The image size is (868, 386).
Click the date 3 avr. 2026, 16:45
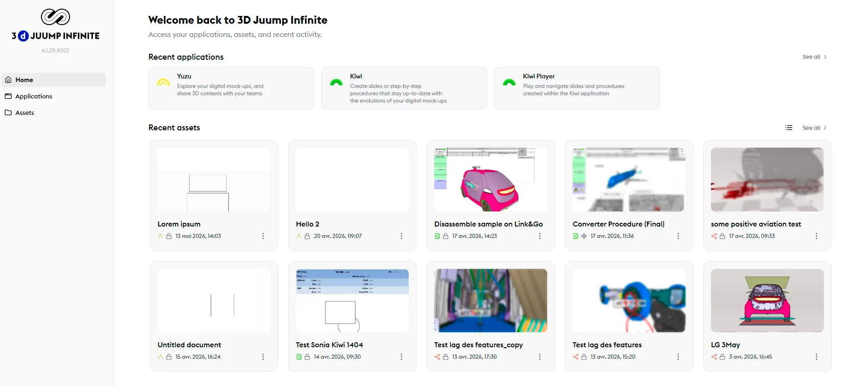751,357
